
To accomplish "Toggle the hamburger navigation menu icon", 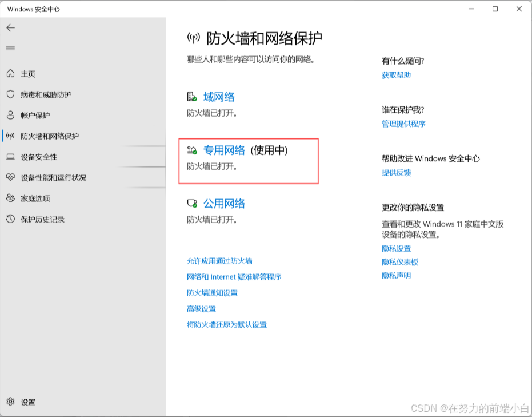I will tap(10, 48).
